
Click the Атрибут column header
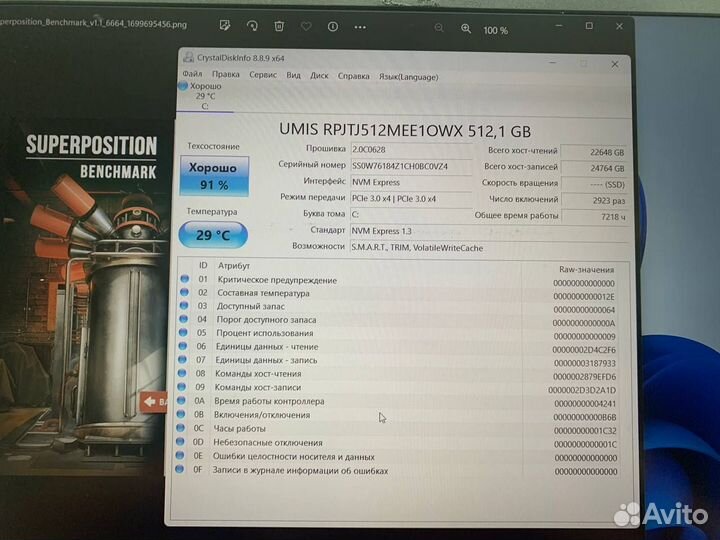pyautogui.click(x=234, y=265)
